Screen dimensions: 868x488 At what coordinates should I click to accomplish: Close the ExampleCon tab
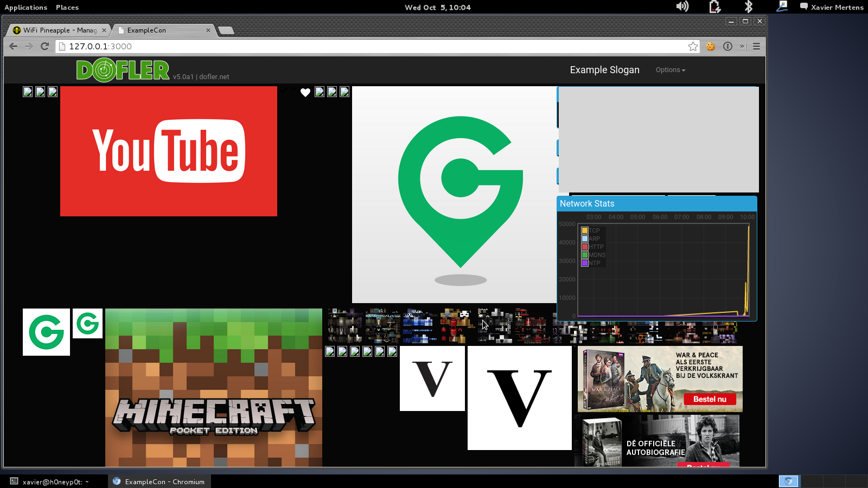click(x=208, y=30)
